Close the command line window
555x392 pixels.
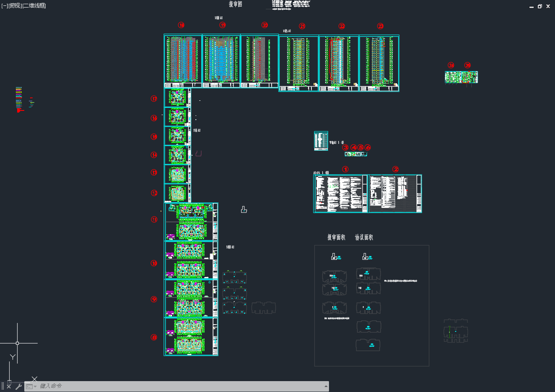9,386
